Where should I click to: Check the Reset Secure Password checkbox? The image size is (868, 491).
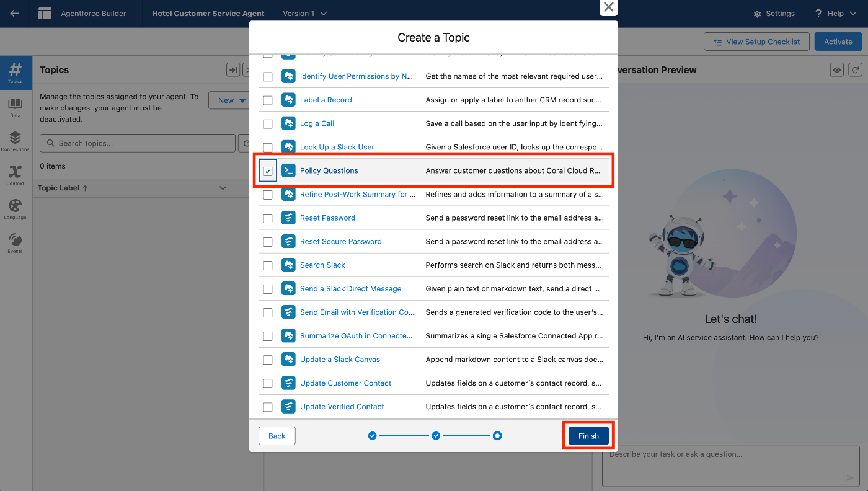point(268,242)
